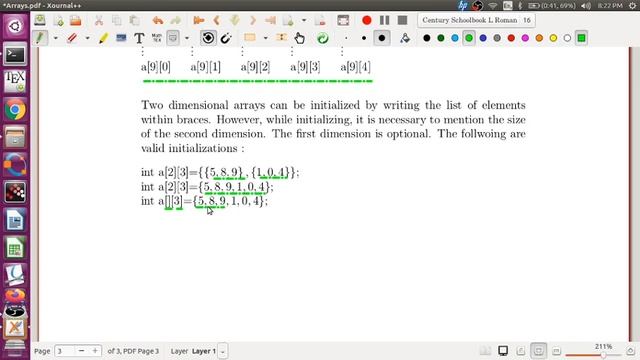Viewport: 640px width, 360px height.
Task: Open the custom color chooser square
Action: (x=581, y=38)
